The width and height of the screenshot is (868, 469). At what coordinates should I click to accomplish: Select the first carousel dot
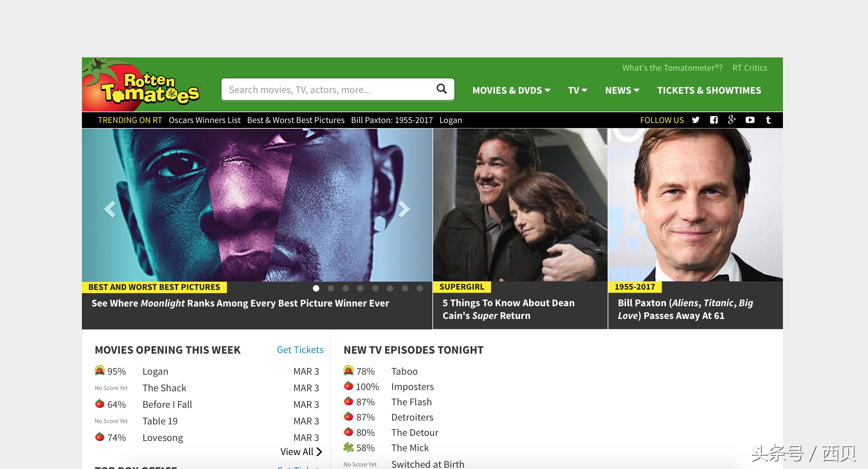coord(316,288)
